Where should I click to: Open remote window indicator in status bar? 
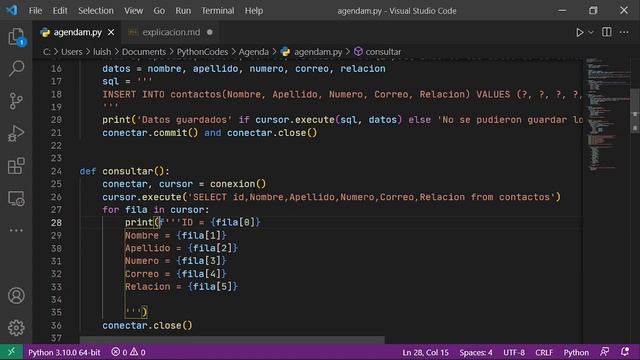click(x=11, y=352)
